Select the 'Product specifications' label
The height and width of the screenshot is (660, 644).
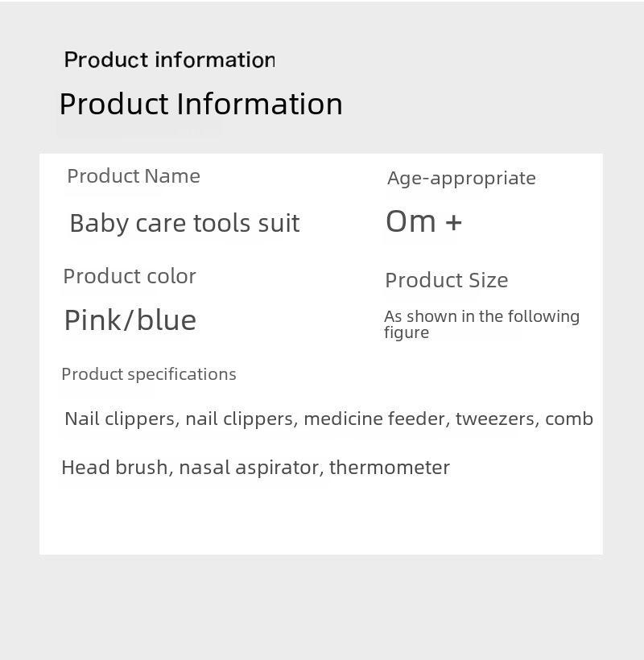coord(149,374)
